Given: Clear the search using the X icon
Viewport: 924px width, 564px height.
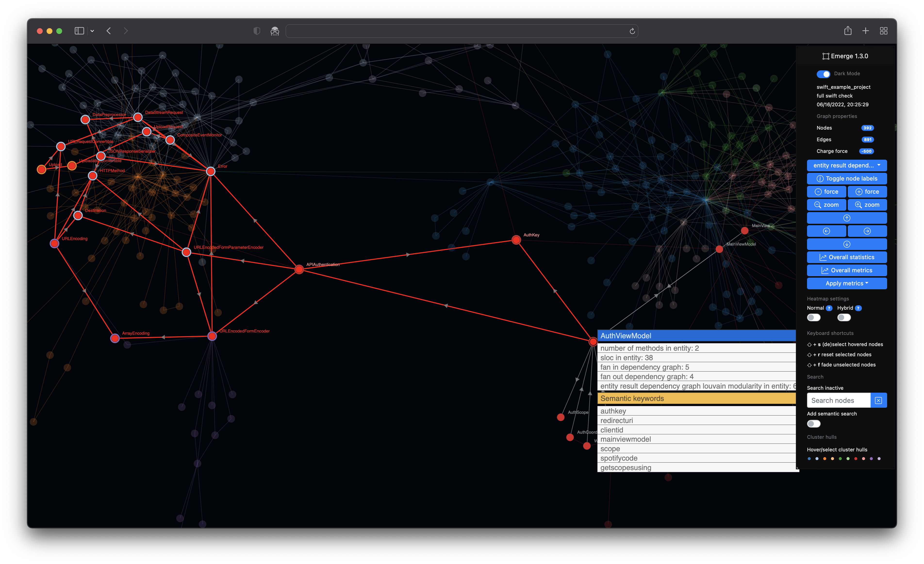Looking at the screenshot, I should click(879, 400).
